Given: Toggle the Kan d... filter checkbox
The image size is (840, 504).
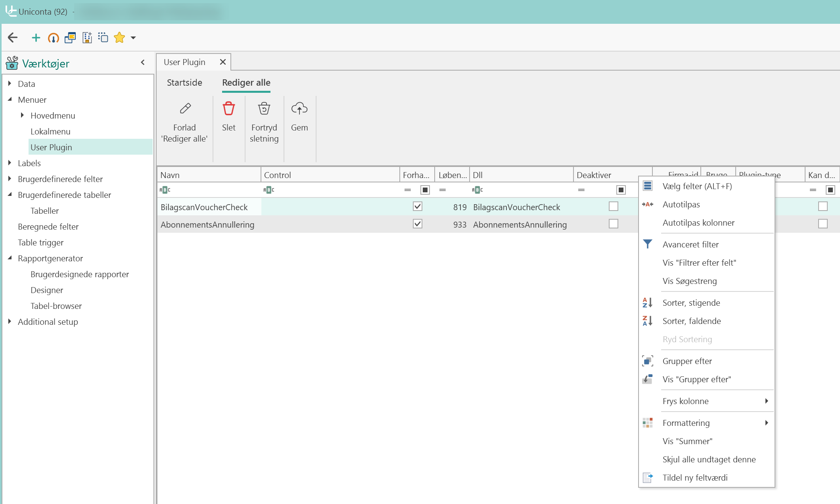Looking at the screenshot, I should coord(830,190).
